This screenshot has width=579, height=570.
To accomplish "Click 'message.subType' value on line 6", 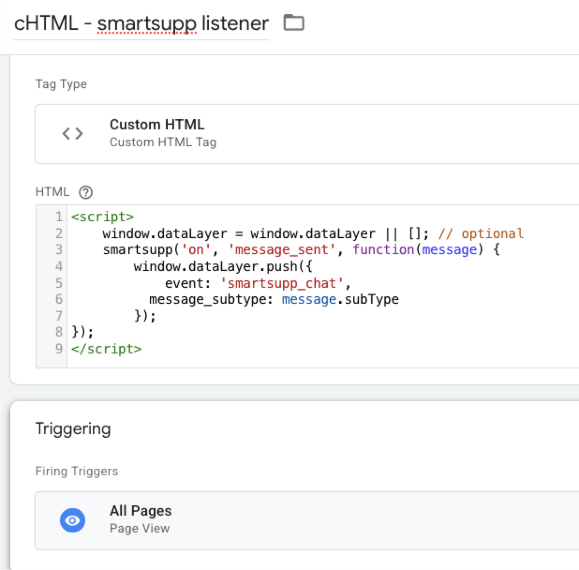I will pyautogui.click(x=340, y=299).
